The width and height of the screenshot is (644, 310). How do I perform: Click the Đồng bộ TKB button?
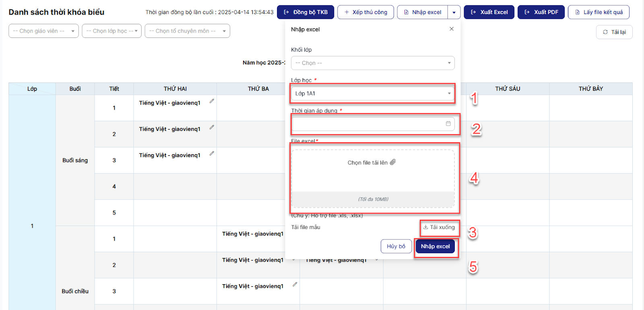(305, 12)
